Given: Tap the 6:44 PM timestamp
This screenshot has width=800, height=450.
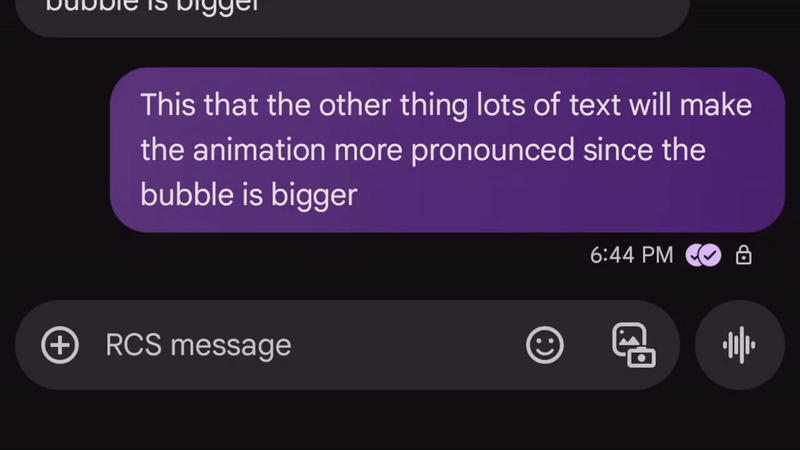Looking at the screenshot, I should point(631,256).
